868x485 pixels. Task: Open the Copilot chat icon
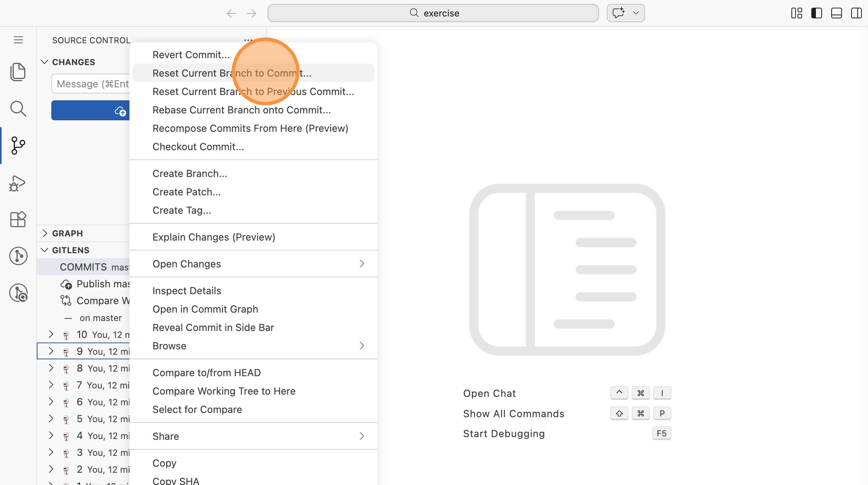(x=618, y=13)
